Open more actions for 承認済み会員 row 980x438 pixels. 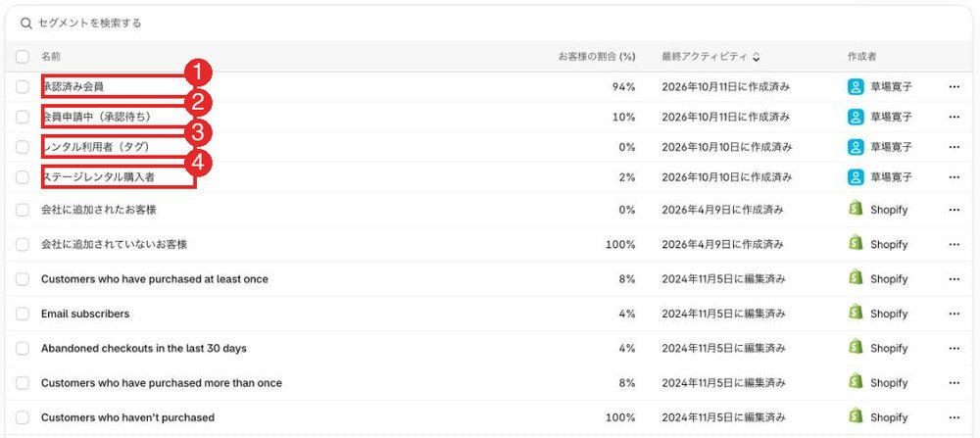pyautogui.click(x=954, y=87)
